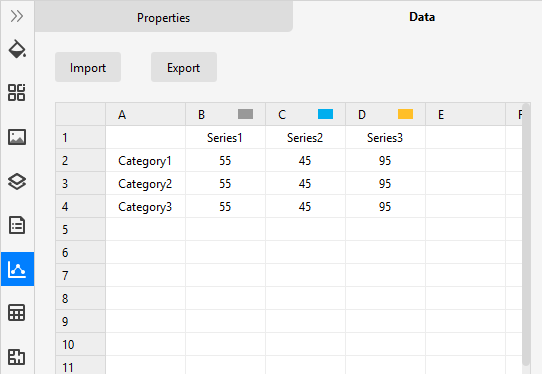Select the Chart panel icon
This screenshot has height=374, width=542.
(x=17, y=269)
